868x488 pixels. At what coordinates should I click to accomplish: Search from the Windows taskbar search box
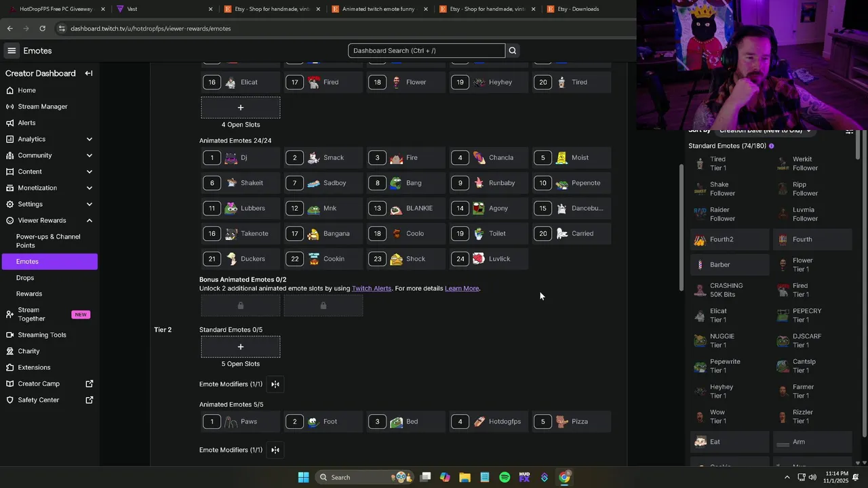coord(366,477)
